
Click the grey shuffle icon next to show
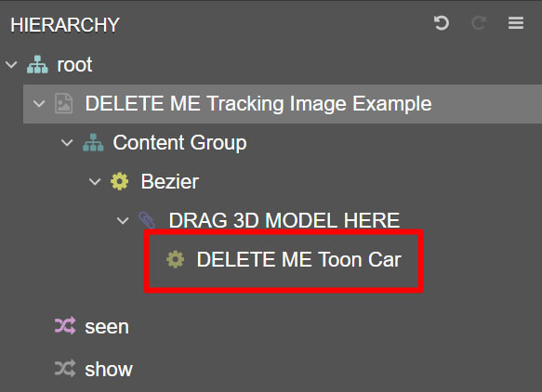coord(65,368)
